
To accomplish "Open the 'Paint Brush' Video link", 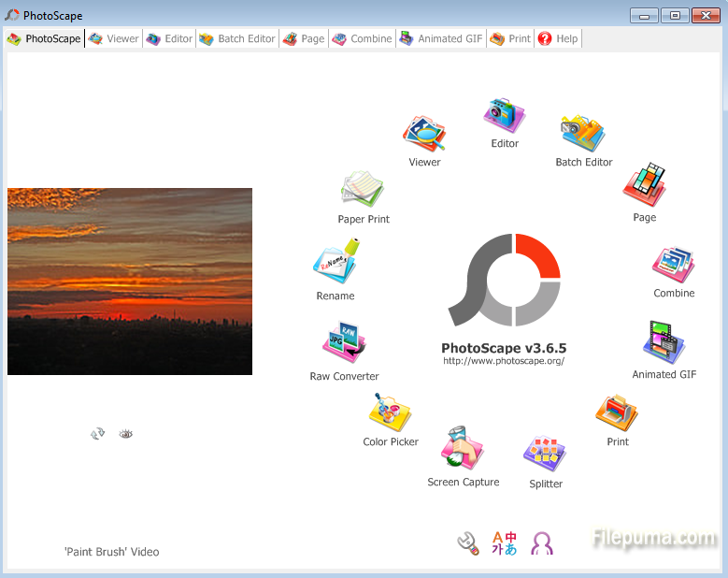I will click(111, 552).
